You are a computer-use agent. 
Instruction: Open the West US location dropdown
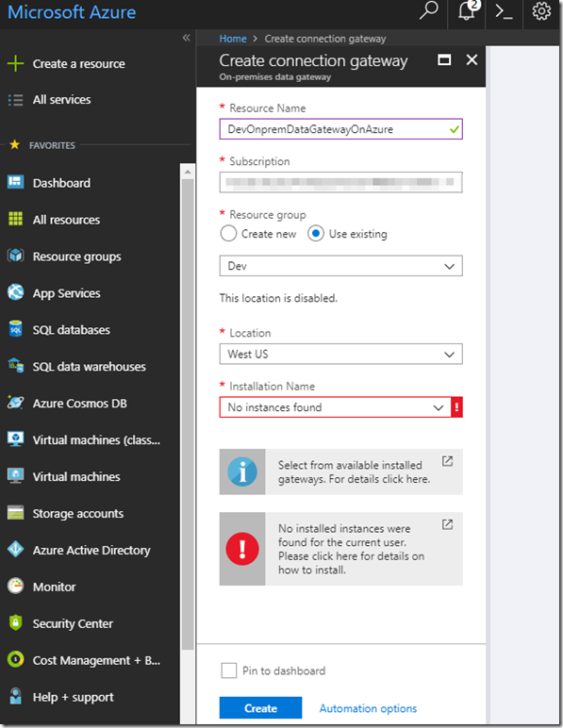point(340,354)
